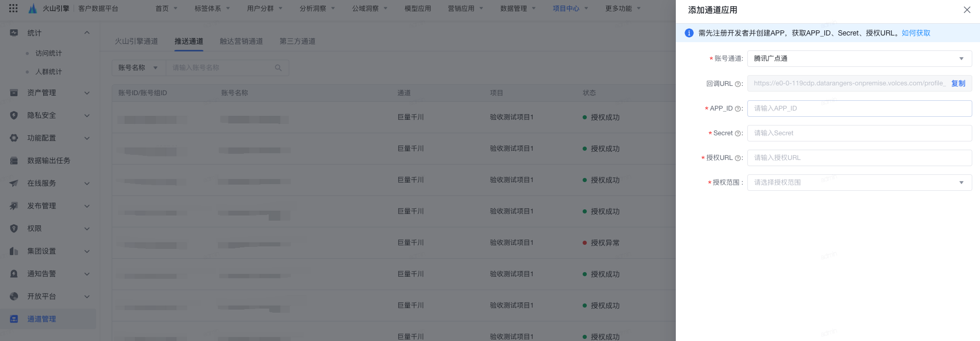Click the help icon beside Secret
Viewport: 980px width, 341px height.
738,133
